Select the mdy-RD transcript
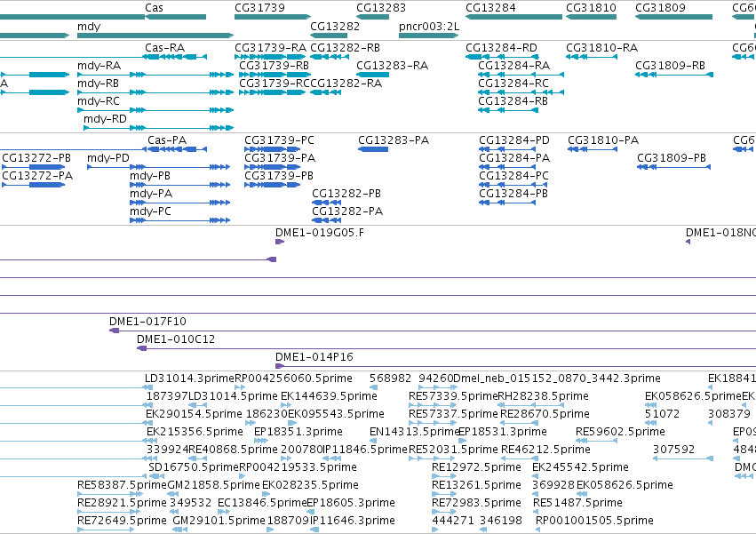Viewport: 756px width, 534px height. pos(159,128)
